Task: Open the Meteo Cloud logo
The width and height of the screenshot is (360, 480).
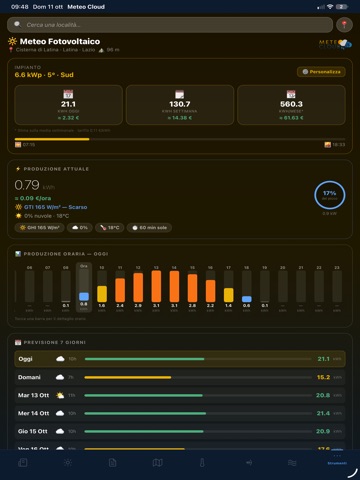Action: [x=335, y=44]
